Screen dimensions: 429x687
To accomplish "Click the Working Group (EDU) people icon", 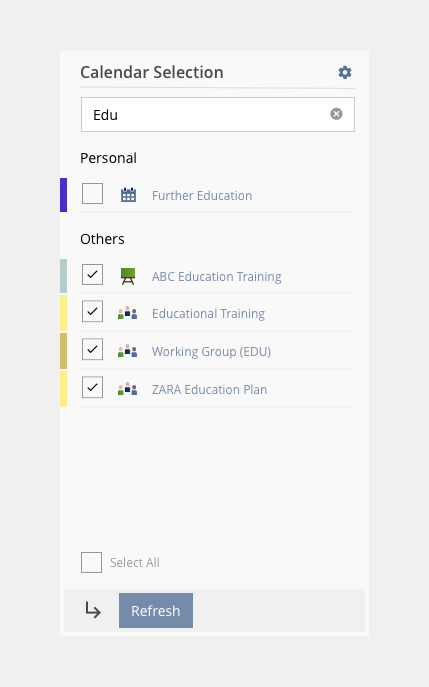I will pos(128,351).
